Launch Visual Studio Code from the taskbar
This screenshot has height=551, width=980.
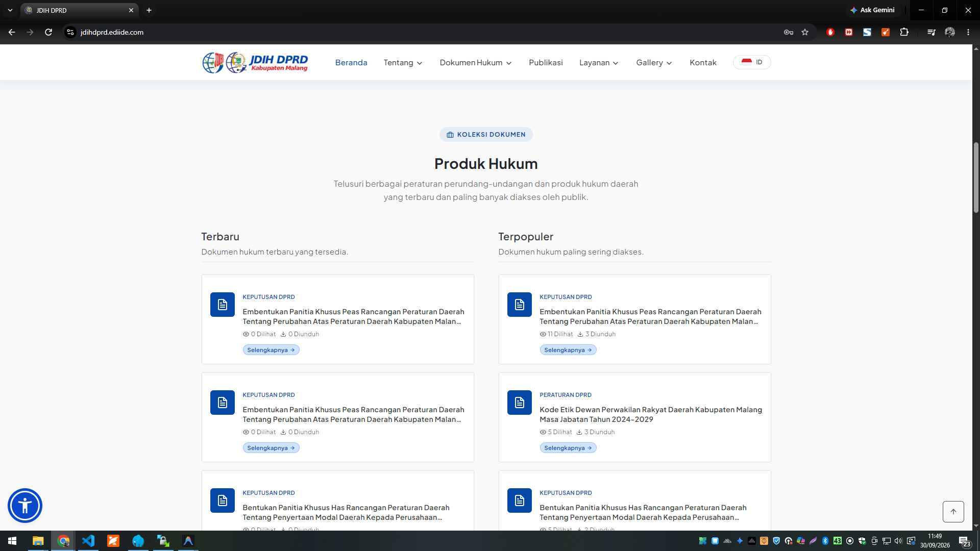click(x=88, y=541)
